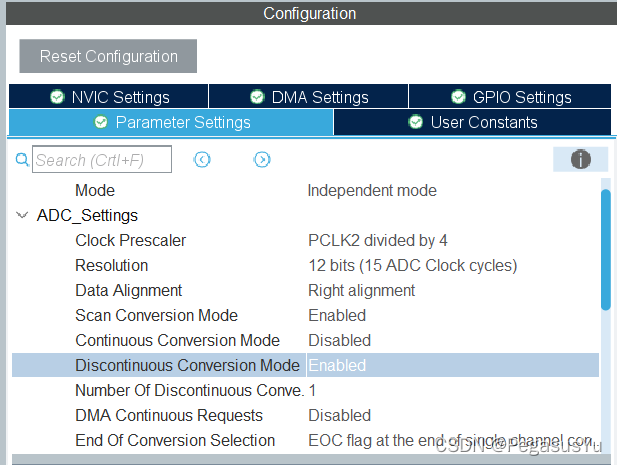Screen dimensions: 617x465
Task: Open the PCLK2 divided by 4 dropdown
Action: pos(378,240)
